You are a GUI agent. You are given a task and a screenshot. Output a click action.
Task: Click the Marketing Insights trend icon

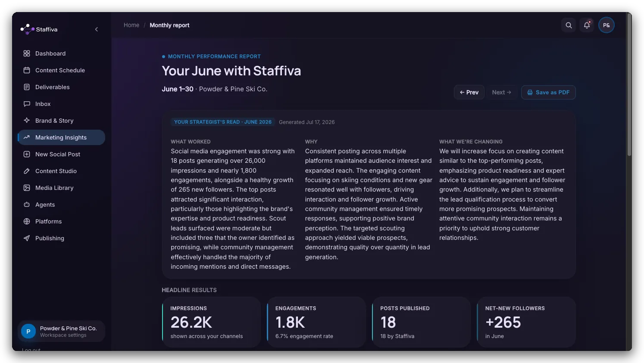27,137
